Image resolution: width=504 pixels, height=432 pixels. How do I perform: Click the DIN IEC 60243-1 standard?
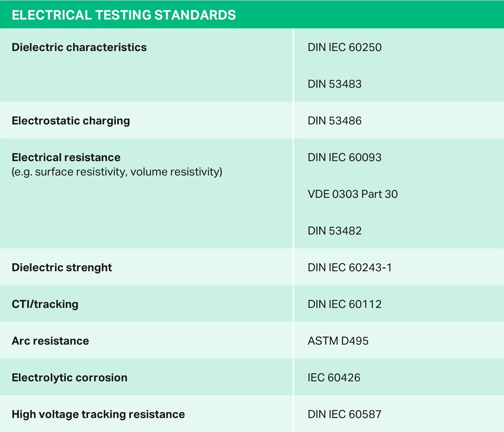pyautogui.click(x=349, y=267)
